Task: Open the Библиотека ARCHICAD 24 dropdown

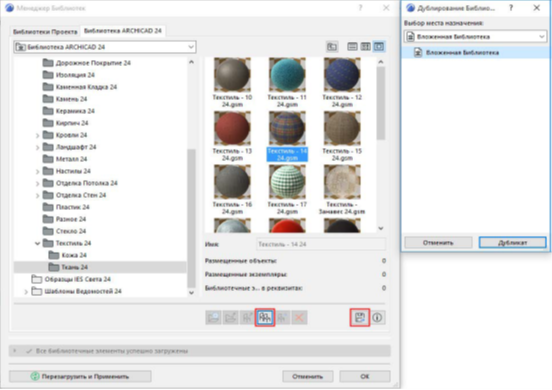Action: (105, 47)
